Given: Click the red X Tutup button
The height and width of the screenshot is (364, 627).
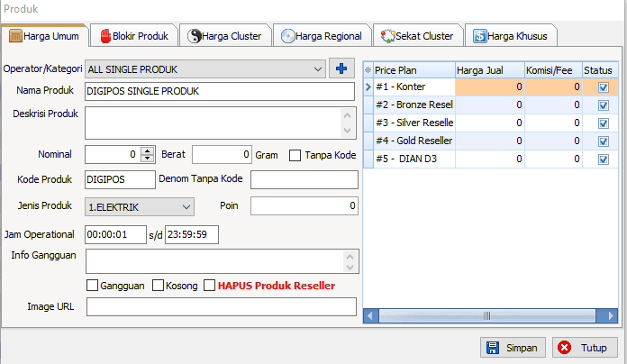Looking at the screenshot, I should coord(583,348).
